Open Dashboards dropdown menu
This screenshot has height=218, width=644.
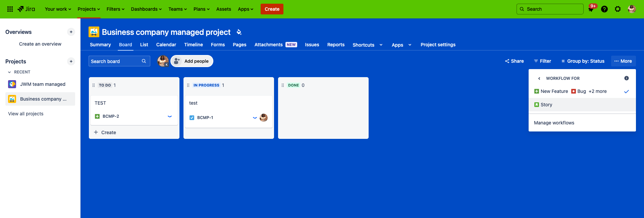tap(146, 9)
